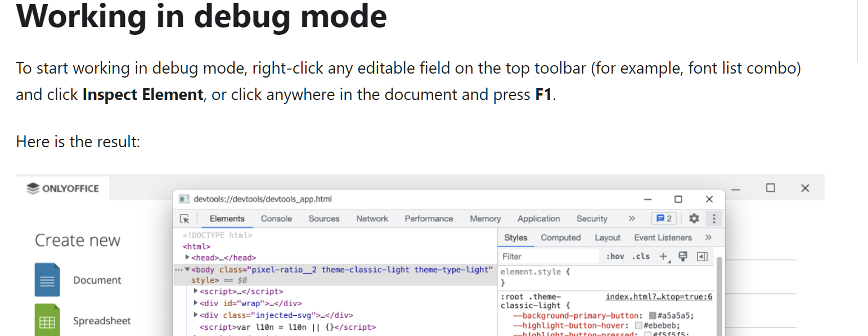This screenshot has width=868, height=336.
Task: Open the Memory tab
Action: tap(485, 219)
